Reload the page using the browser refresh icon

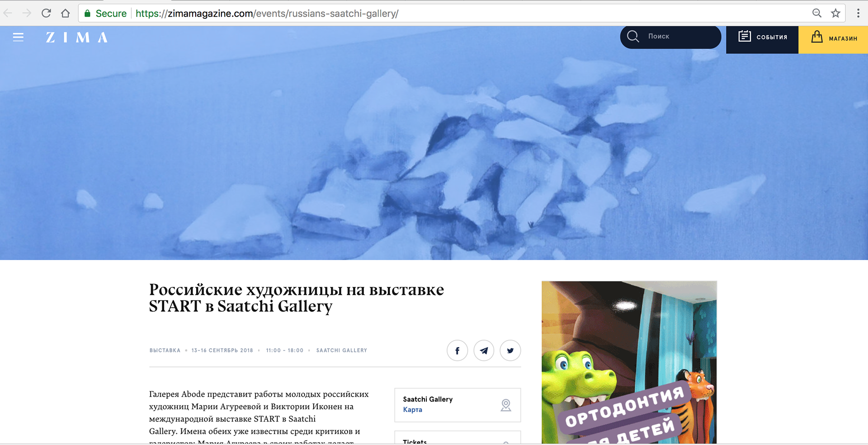[46, 13]
